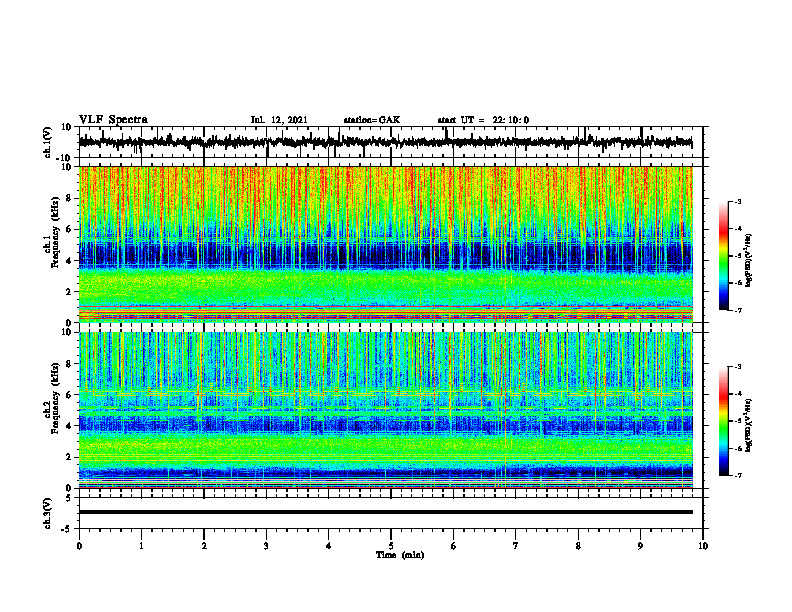
Task: Click the "8" kHz tick on ch.1 spectrogram
Action: click(x=69, y=198)
